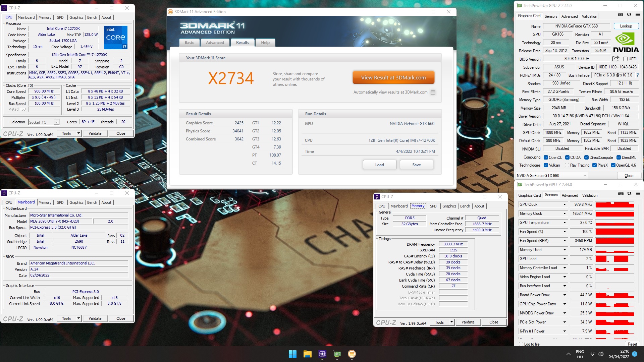Toggle the UEFI checkbox in GPU-Z
The width and height of the screenshot is (644, 362).
click(x=625, y=59)
